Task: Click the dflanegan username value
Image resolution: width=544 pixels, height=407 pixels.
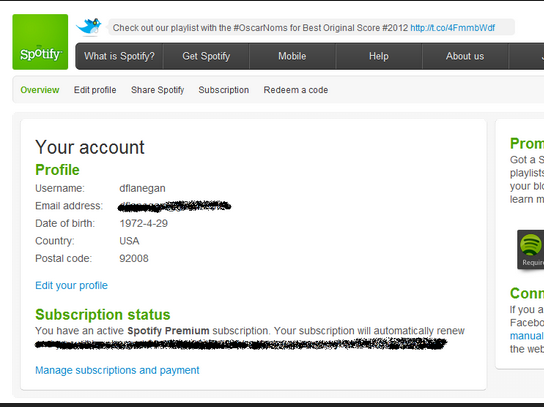Action: point(142,188)
